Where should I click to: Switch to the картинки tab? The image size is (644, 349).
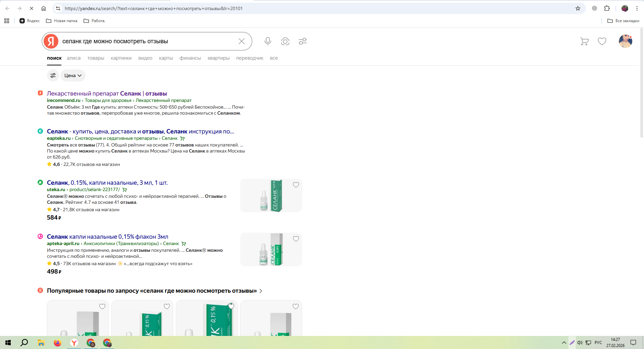121,58
